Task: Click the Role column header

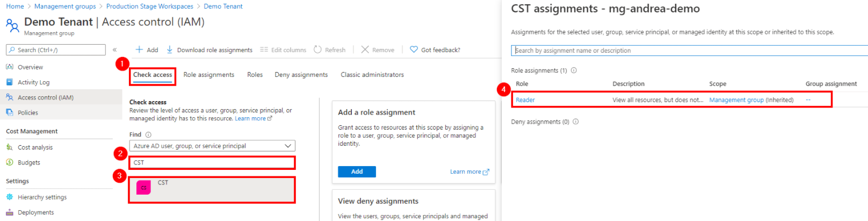Action: coord(522,84)
